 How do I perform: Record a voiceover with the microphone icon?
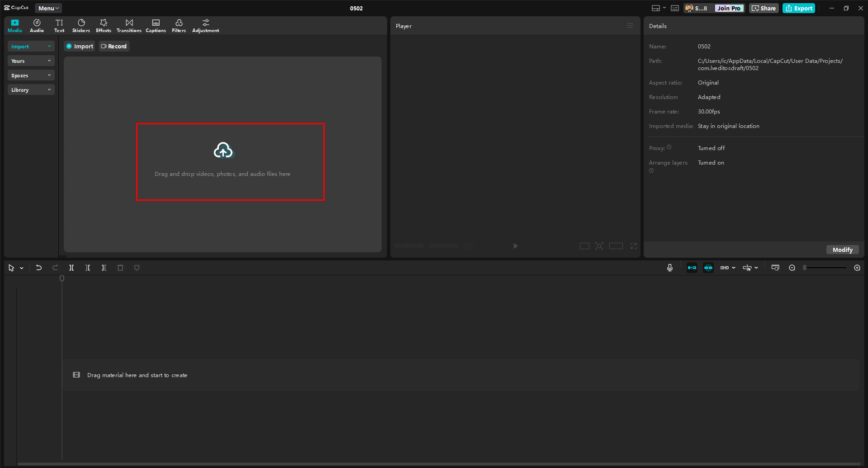pos(669,267)
